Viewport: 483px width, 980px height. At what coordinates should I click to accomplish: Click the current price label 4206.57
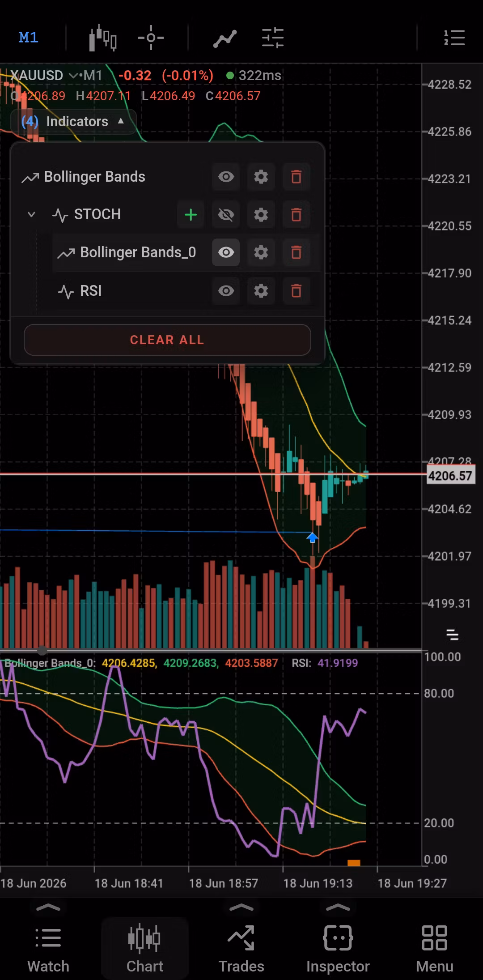click(x=450, y=476)
